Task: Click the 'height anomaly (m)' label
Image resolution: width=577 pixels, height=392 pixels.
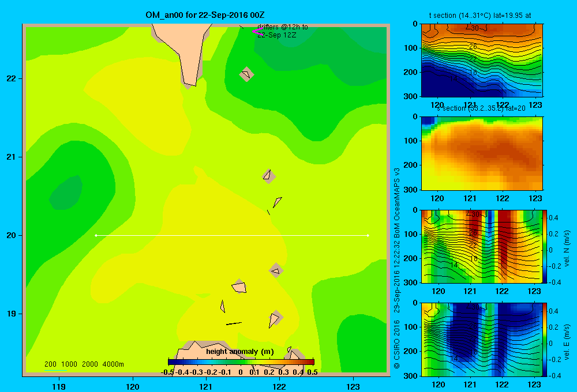Action: pyautogui.click(x=240, y=352)
